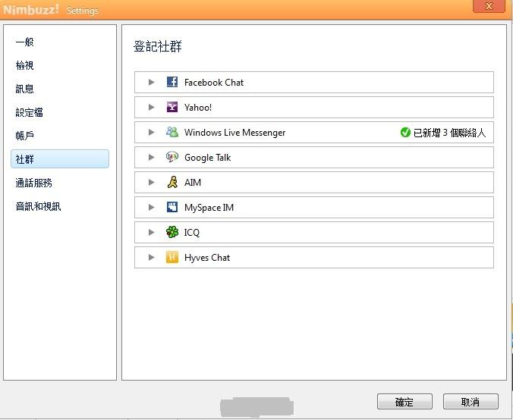Click the ICQ label

(x=192, y=233)
